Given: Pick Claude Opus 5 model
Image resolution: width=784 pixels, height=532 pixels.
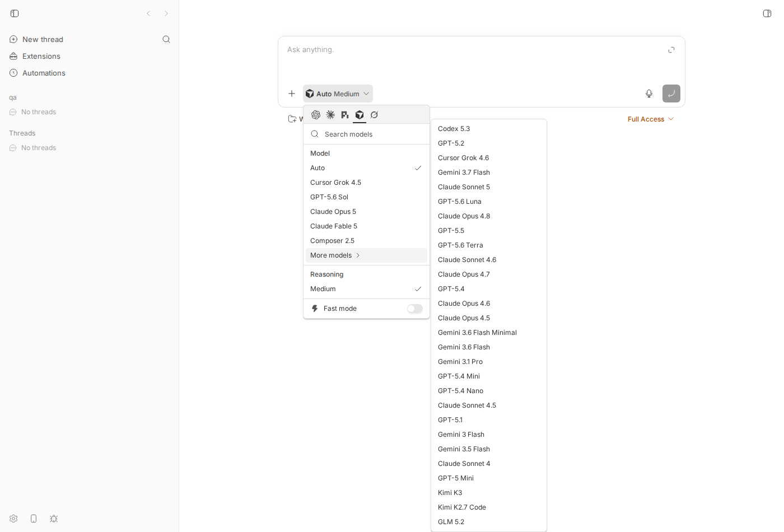Looking at the screenshot, I should pyautogui.click(x=366, y=212).
